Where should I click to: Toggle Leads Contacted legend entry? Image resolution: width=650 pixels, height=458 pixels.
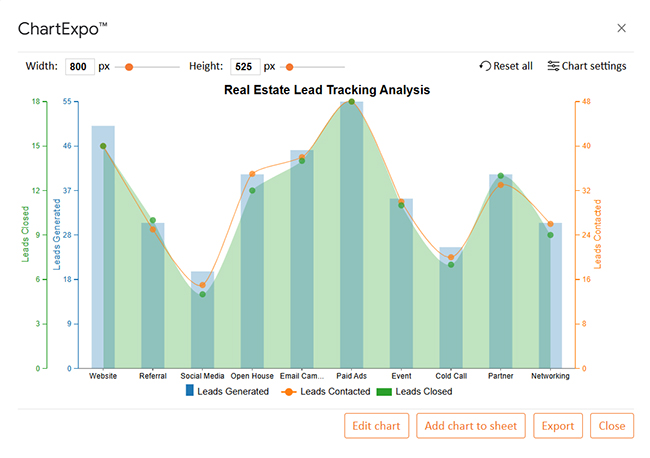tap(325, 392)
